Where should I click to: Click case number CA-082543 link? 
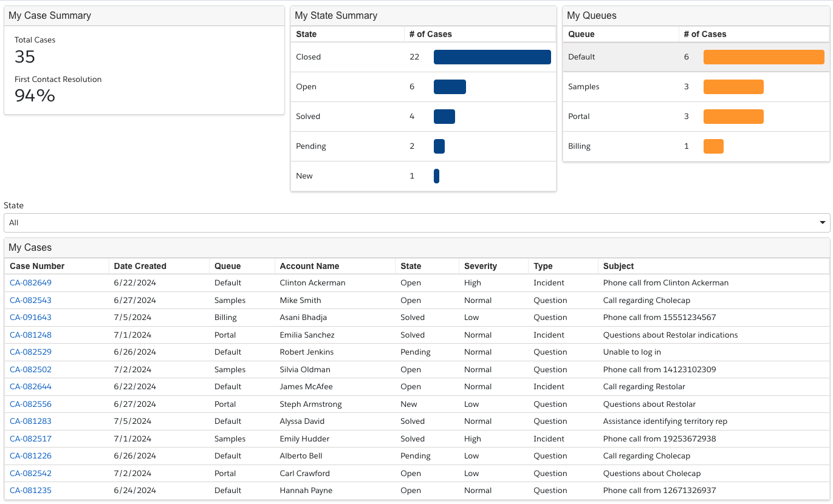(30, 301)
